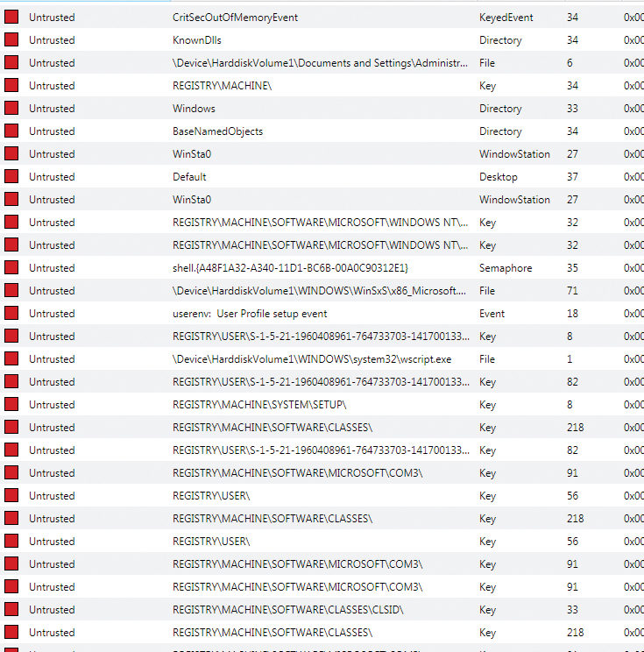
Task: Click red icon beside wscript.exe file row
Action: coord(11,359)
